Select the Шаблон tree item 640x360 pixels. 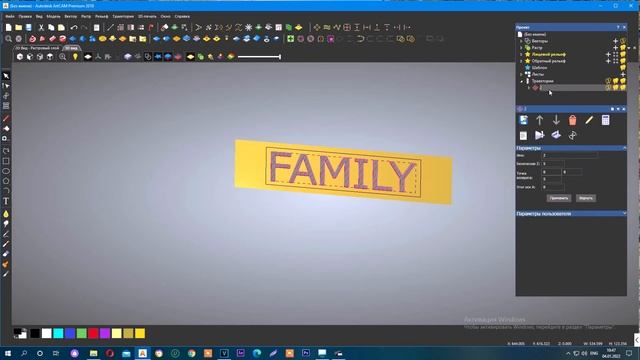[539, 68]
